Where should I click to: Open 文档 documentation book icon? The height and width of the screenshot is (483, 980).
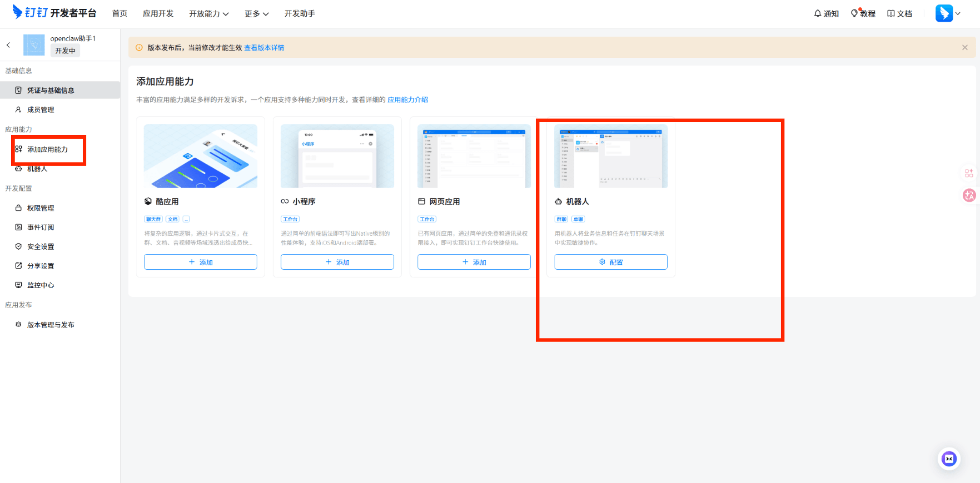tap(899, 13)
